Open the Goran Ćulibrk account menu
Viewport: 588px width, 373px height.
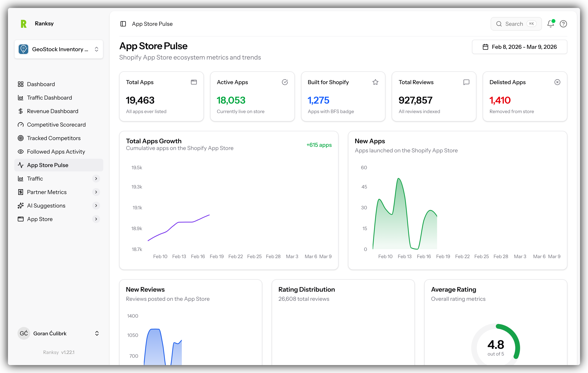click(59, 334)
